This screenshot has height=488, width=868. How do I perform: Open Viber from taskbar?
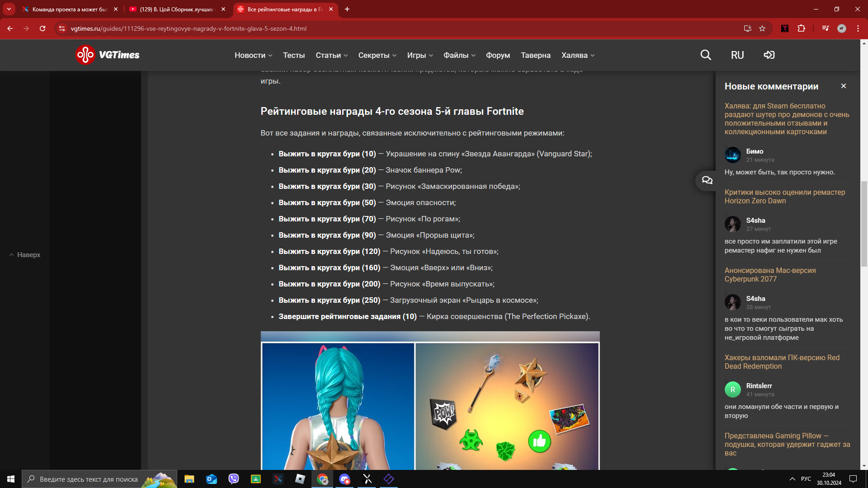pyautogui.click(x=234, y=479)
